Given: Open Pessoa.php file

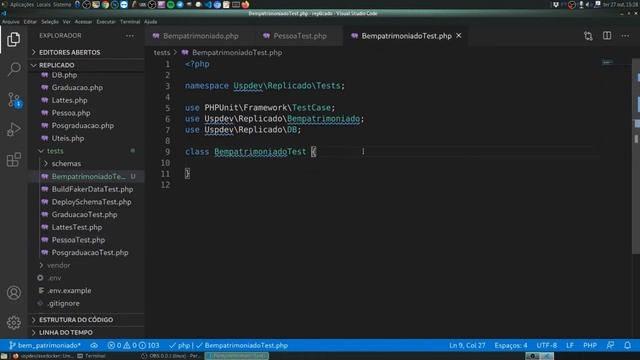Looking at the screenshot, I should 86,113.
